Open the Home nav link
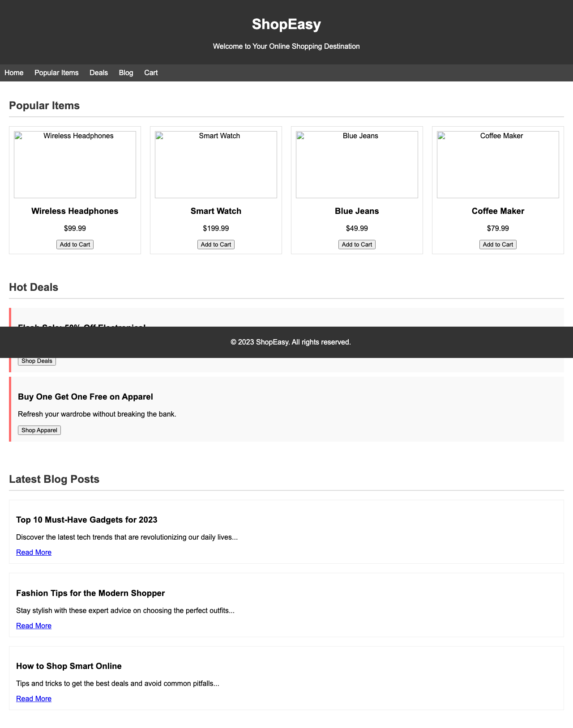Viewport: 573px width, 728px height. pos(14,73)
